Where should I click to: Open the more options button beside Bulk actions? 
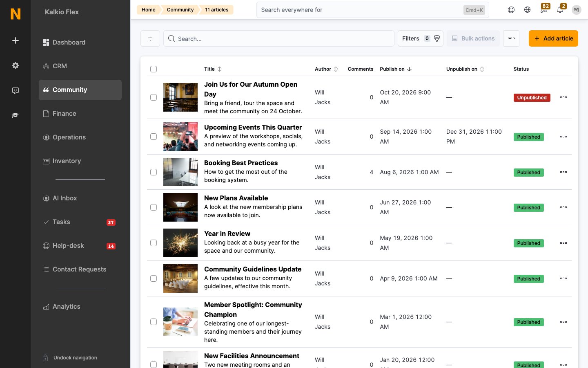pyautogui.click(x=511, y=38)
